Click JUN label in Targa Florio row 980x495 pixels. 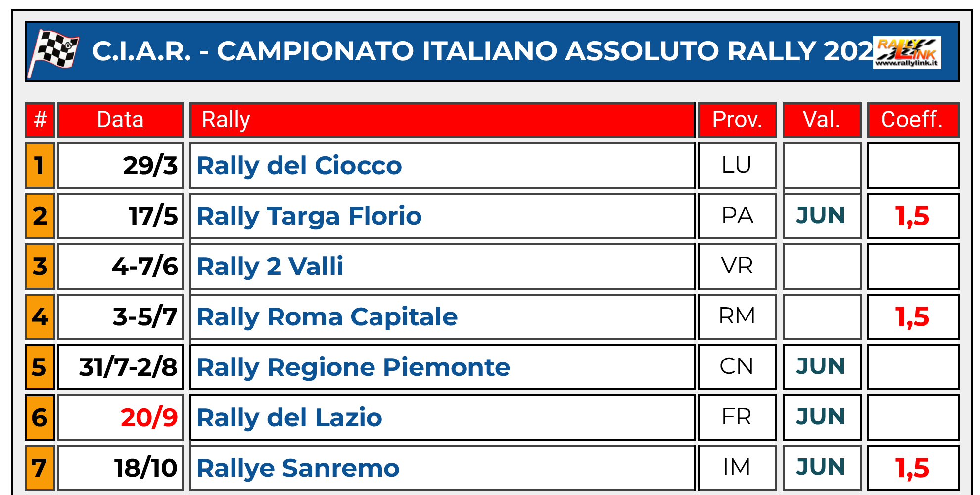821,216
